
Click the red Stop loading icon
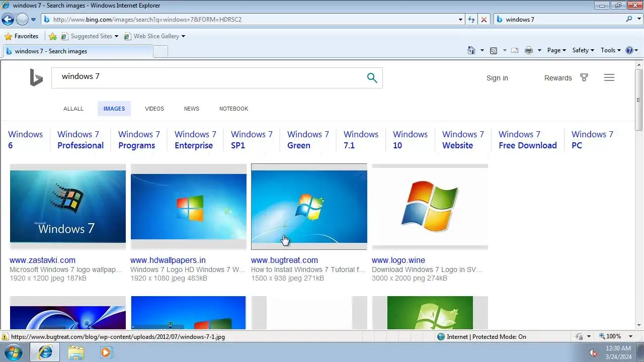pyautogui.click(x=484, y=20)
